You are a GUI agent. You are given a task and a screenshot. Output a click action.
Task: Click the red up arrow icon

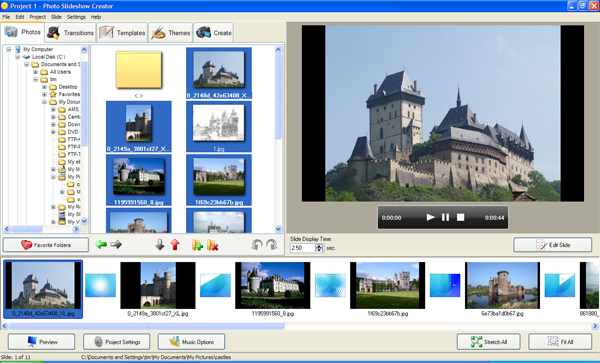[175, 244]
